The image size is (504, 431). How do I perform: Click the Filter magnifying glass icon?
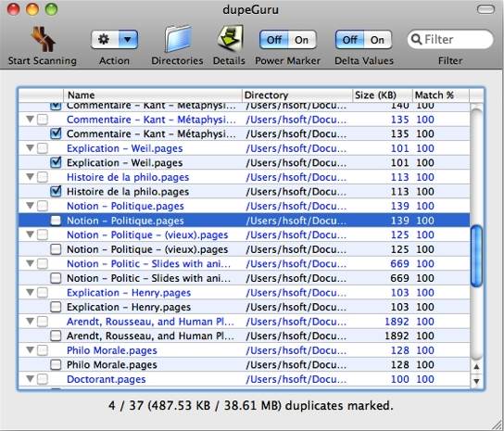coord(416,40)
